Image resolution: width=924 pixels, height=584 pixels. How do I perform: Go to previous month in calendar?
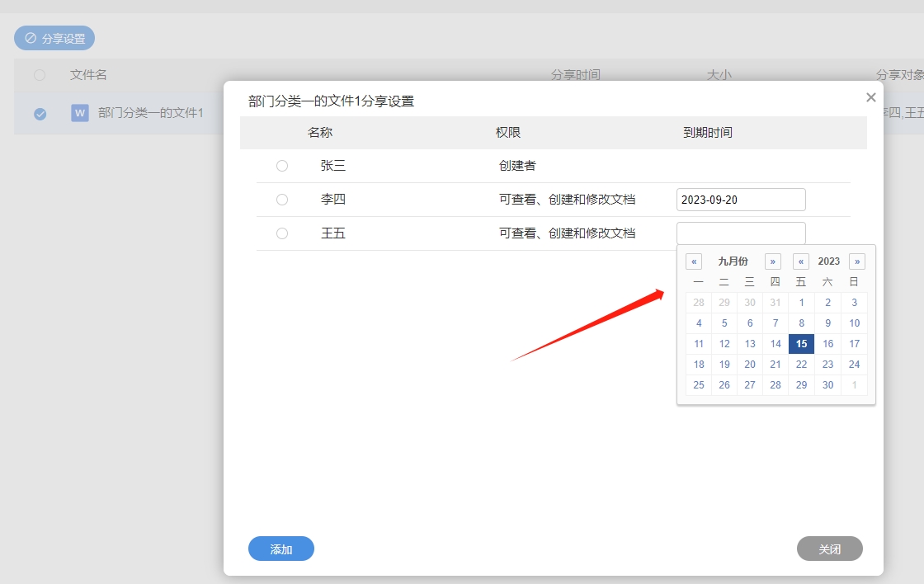pyautogui.click(x=694, y=261)
